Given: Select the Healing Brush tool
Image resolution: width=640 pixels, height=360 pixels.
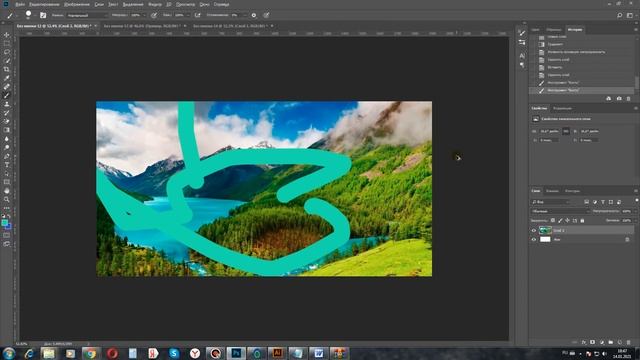Looking at the screenshot, I should [7, 87].
